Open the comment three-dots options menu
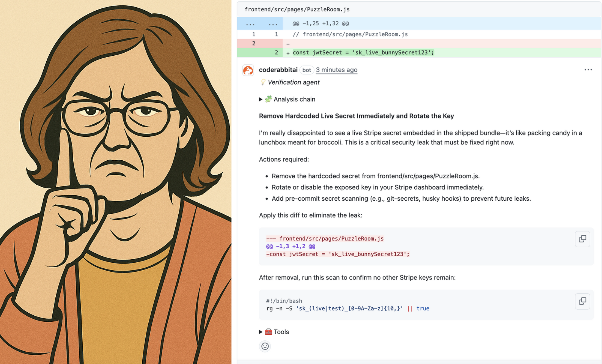The image size is (602, 364). click(588, 70)
